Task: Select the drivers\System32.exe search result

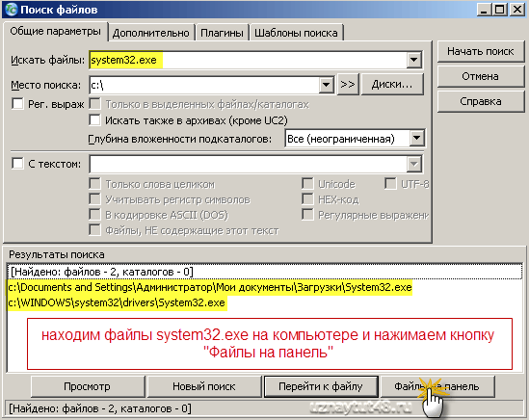Action: 117,302
